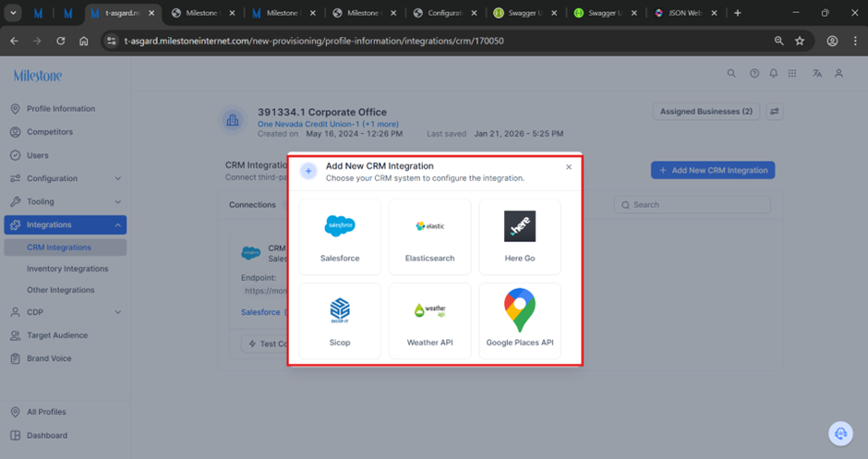The image size is (868, 459).
Task: Open a new browser tab
Action: [x=738, y=13]
